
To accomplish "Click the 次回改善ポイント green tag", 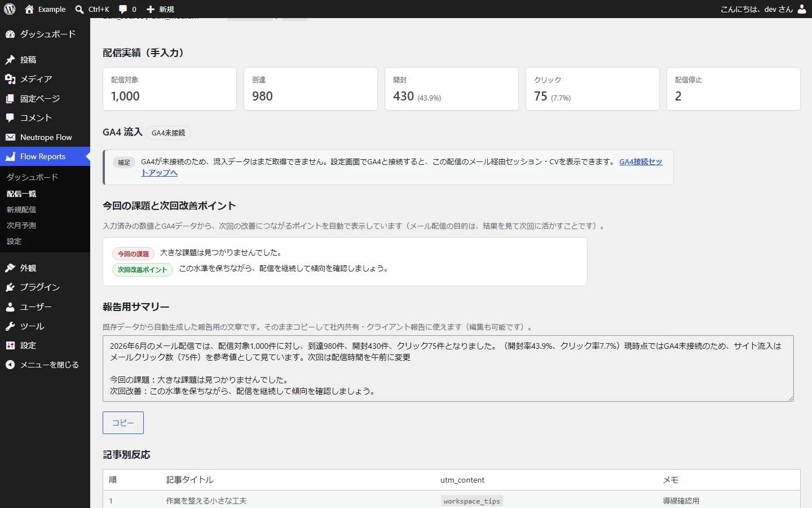I will point(143,270).
